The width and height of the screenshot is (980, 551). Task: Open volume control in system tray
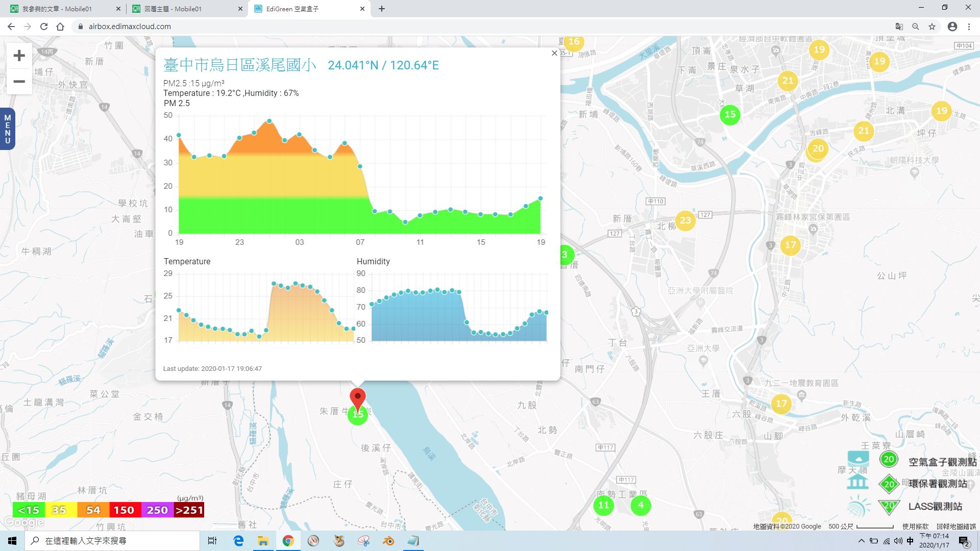coord(898,541)
